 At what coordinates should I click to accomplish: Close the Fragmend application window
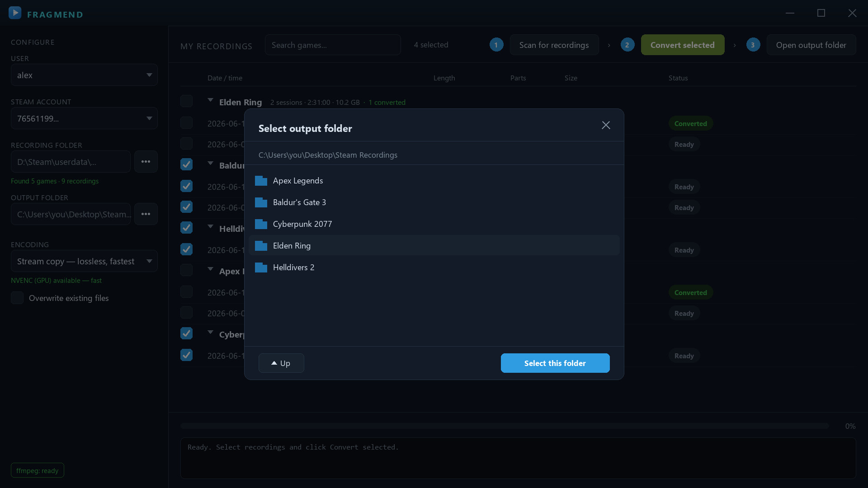pos(852,13)
